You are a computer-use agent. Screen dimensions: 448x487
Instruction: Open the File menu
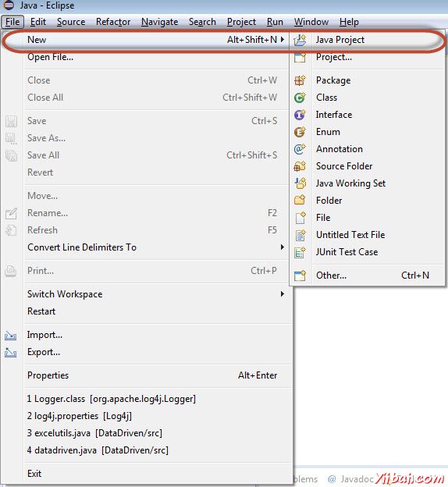click(12, 22)
